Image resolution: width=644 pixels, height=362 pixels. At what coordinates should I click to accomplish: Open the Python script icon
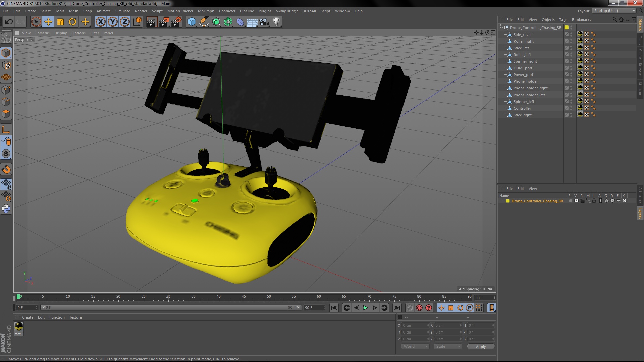(x=6, y=209)
